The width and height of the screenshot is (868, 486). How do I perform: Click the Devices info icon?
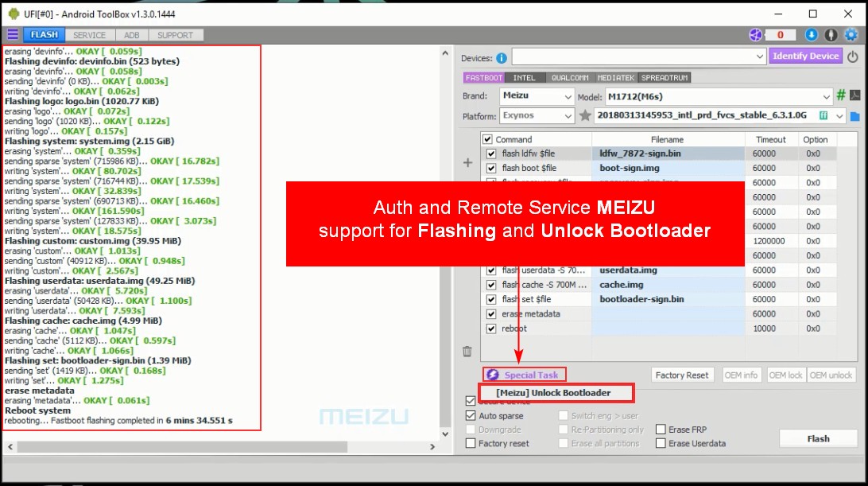pos(502,58)
